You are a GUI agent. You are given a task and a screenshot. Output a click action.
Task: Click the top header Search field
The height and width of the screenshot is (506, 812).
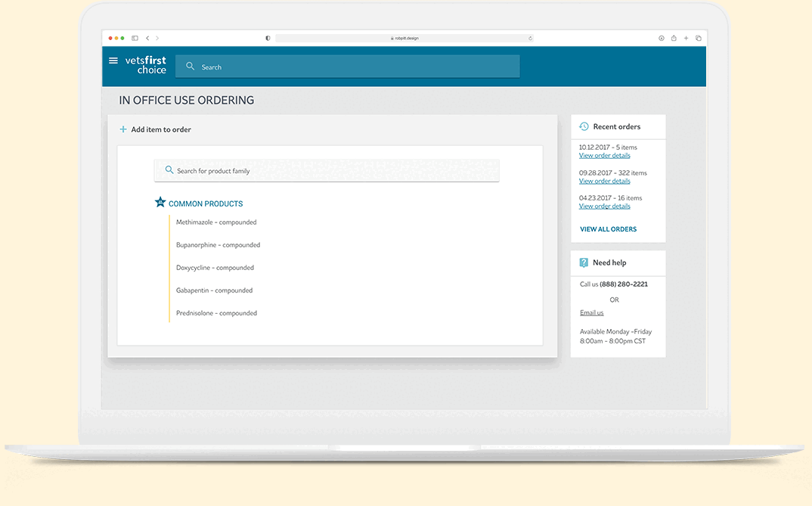348,67
